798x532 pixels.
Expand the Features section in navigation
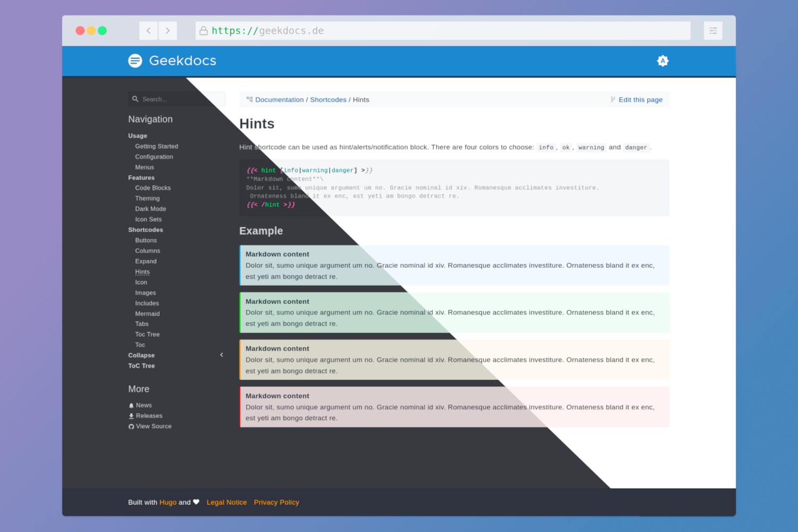click(141, 177)
